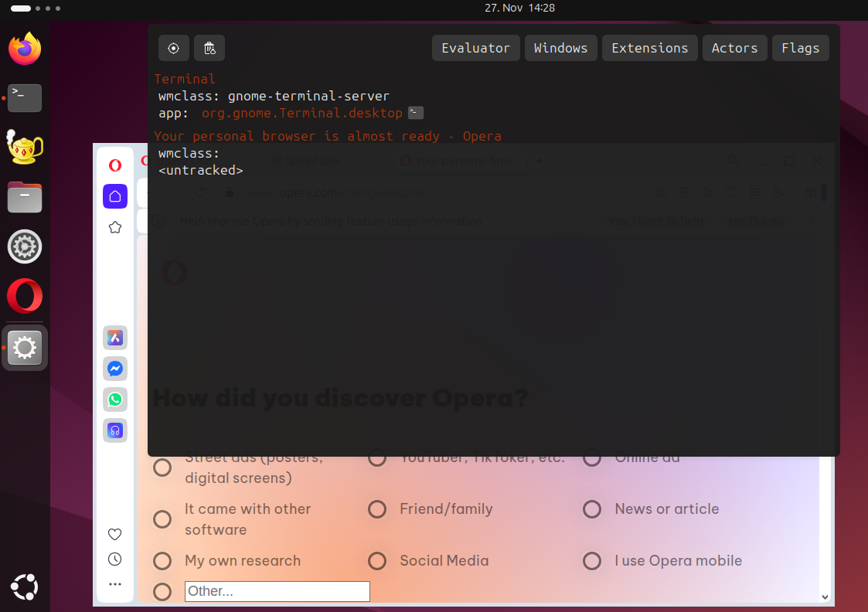Open Speed Dial via the home icon
The width and height of the screenshot is (868, 612).
pyautogui.click(x=114, y=196)
